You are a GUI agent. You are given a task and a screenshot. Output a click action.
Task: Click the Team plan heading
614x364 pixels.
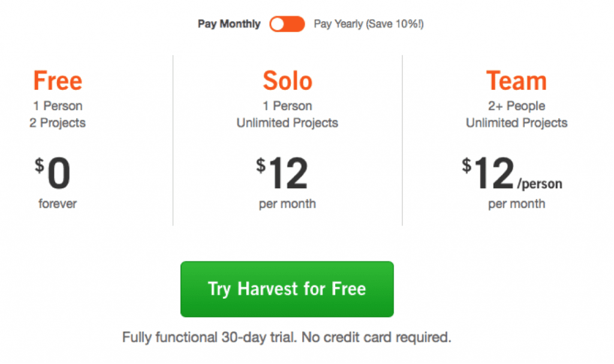click(516, 81)
